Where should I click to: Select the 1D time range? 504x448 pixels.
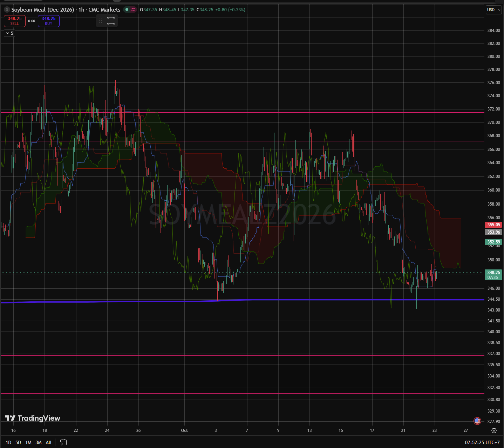(x=8, y=442)
